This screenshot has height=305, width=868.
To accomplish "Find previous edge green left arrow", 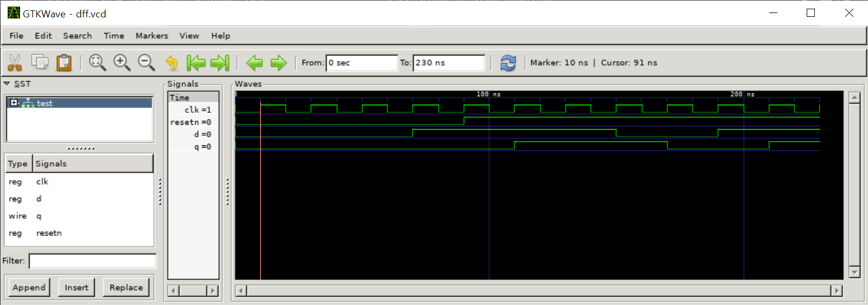I will click(x=254, y=63).
